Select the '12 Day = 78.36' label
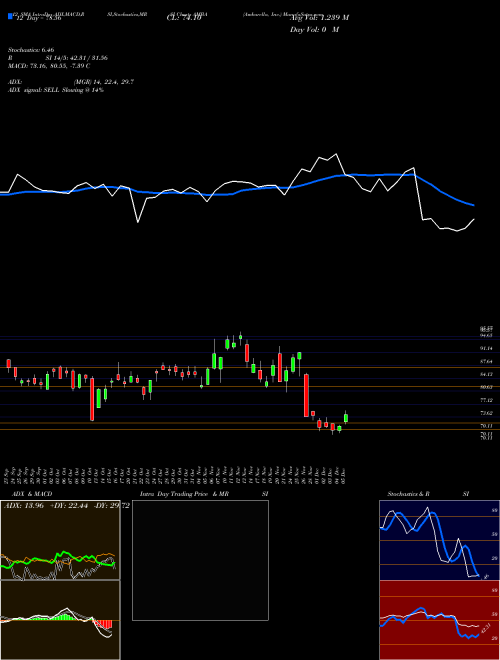The height and width of the screenshot is (660, 500). pos(37,18)
